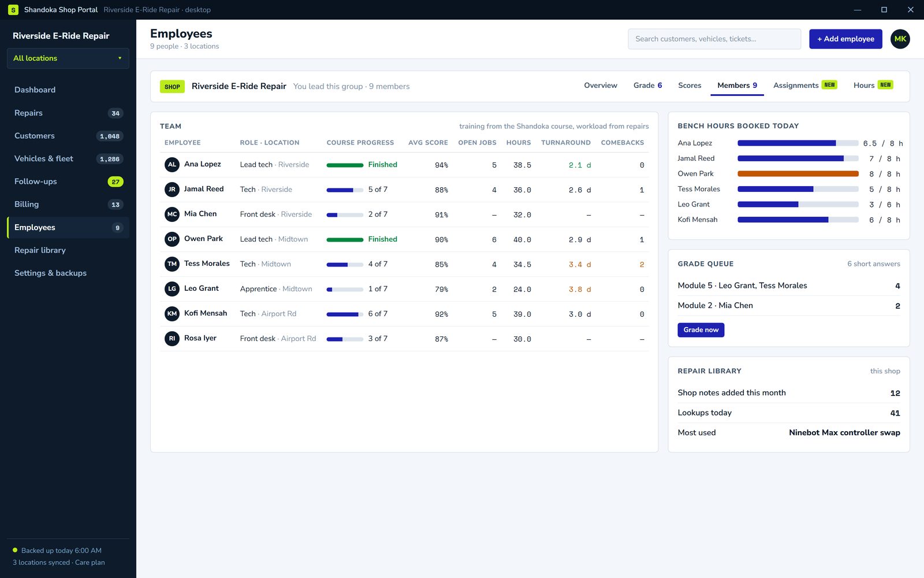Click the green backup status dot
Screen dimensions: 924x578
pos(15,550)
